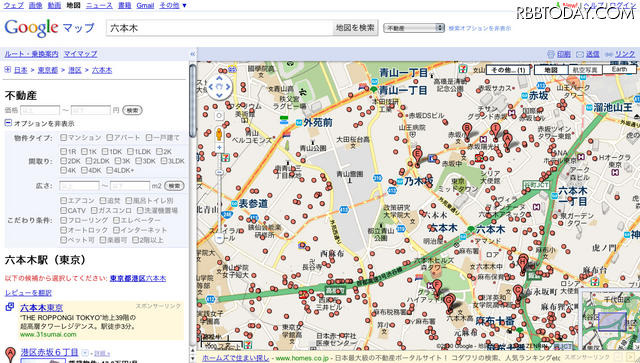Zoom in with the plus button
The height and width of the screenshot is (363, 640).
point(219,147)
